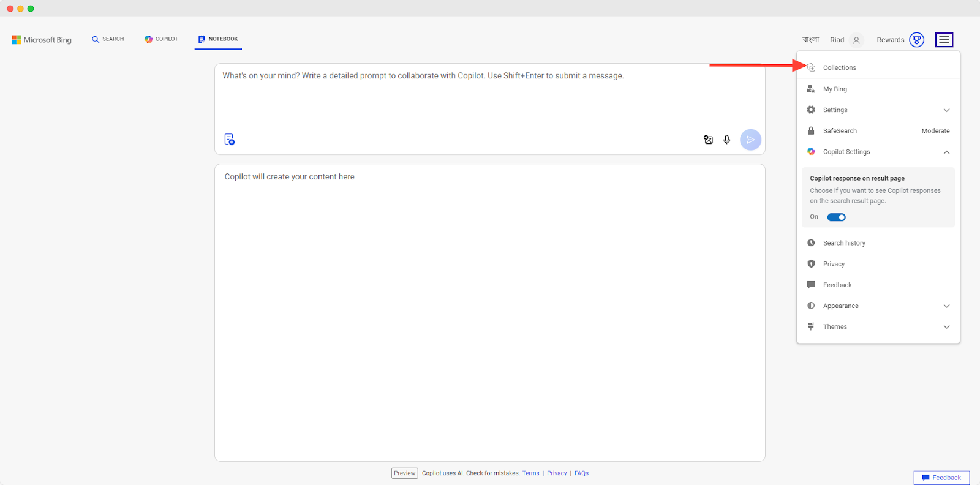Open SafeSearch option
This screenshot has height=485, width=980.
[878, 130]
